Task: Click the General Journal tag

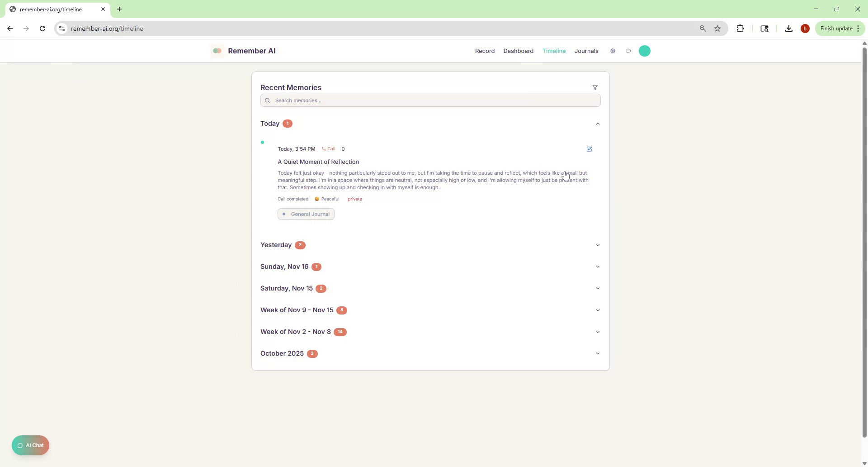Action: point(306,214)
